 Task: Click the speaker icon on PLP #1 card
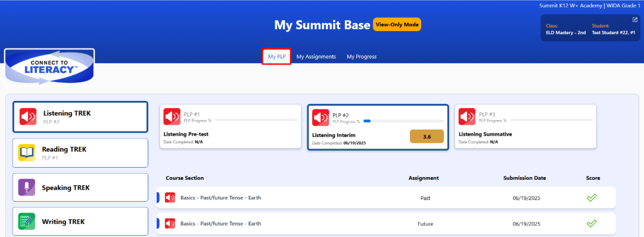[172, 117]
